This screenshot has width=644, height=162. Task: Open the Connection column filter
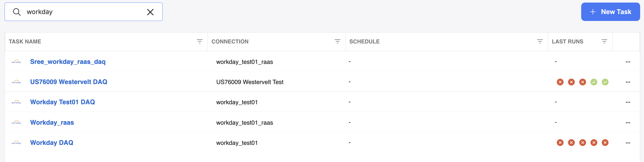pos(338,41)
